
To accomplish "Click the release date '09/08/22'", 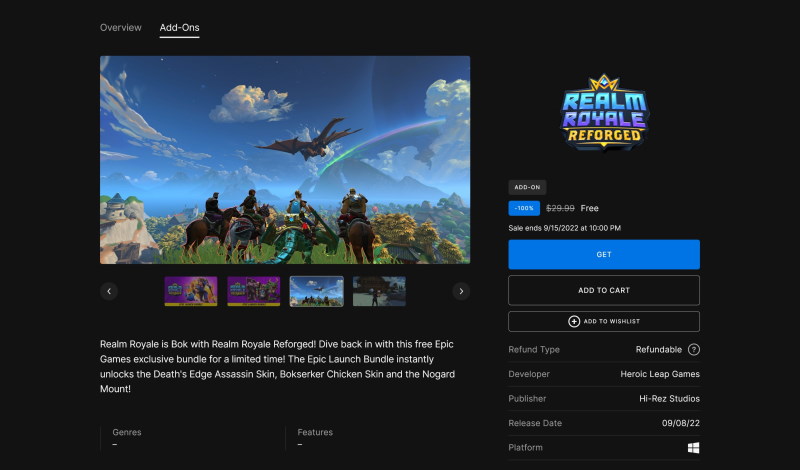I will tap(681, 423).
